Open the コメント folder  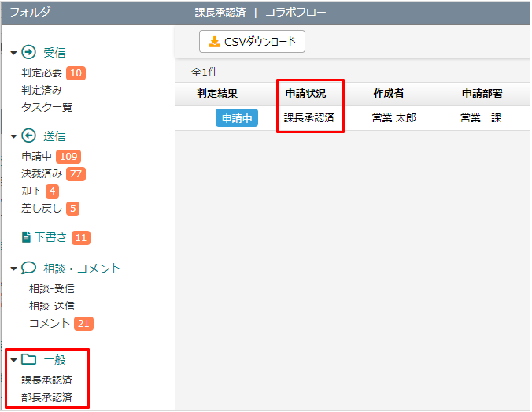coord(50,323)
